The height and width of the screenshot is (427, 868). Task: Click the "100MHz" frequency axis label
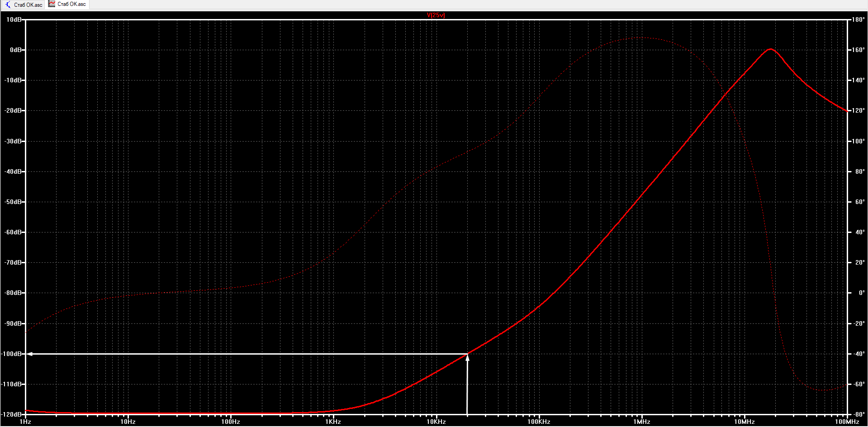(x=847, y=422)
